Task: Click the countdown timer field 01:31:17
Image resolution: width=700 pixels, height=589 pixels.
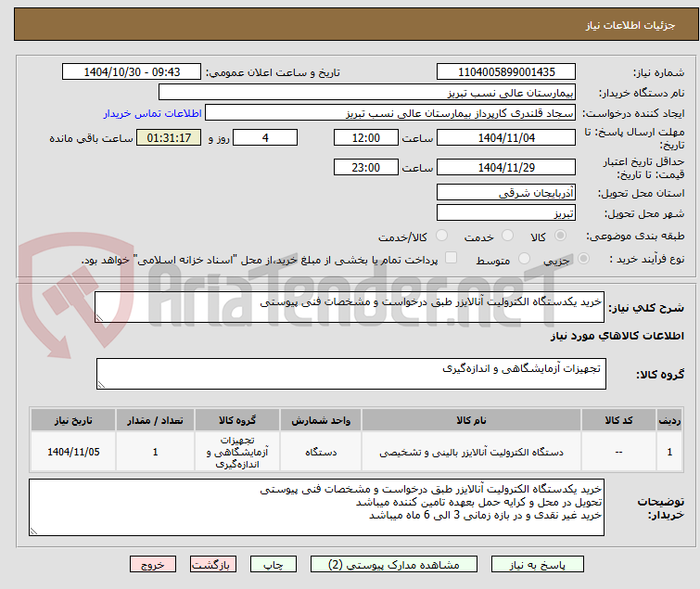Action: (x=169, y=137)
